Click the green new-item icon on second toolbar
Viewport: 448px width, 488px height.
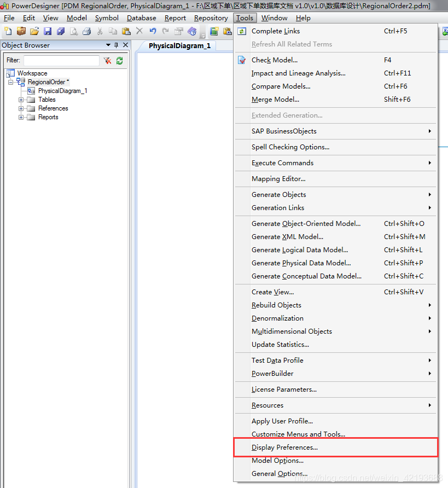coord(214,31)
